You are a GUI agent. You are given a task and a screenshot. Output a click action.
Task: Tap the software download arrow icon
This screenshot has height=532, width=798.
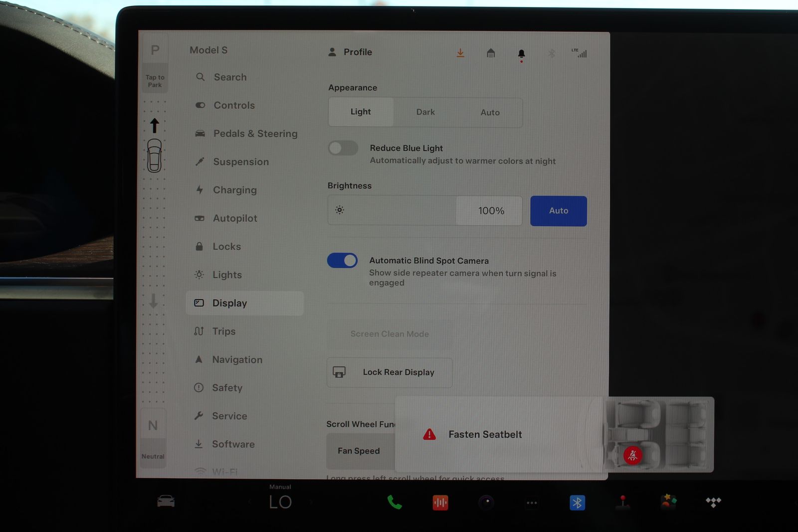[x=460, y=53]
